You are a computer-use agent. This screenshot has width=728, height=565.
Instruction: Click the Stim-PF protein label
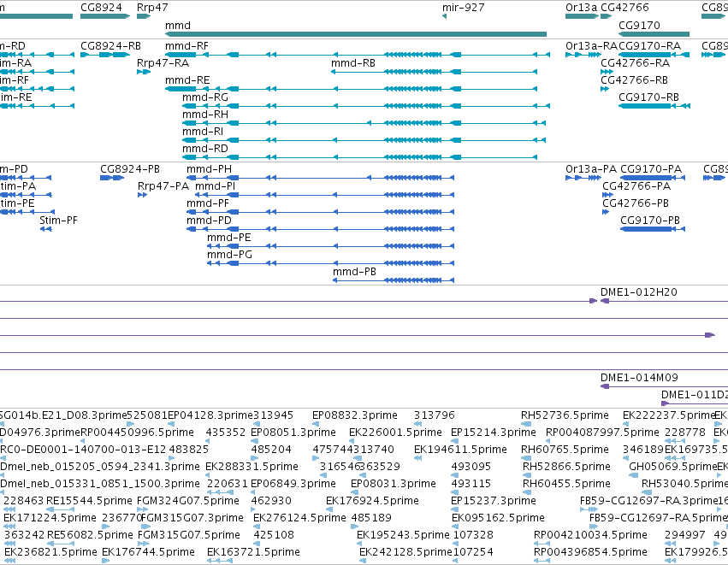[58, 221]
